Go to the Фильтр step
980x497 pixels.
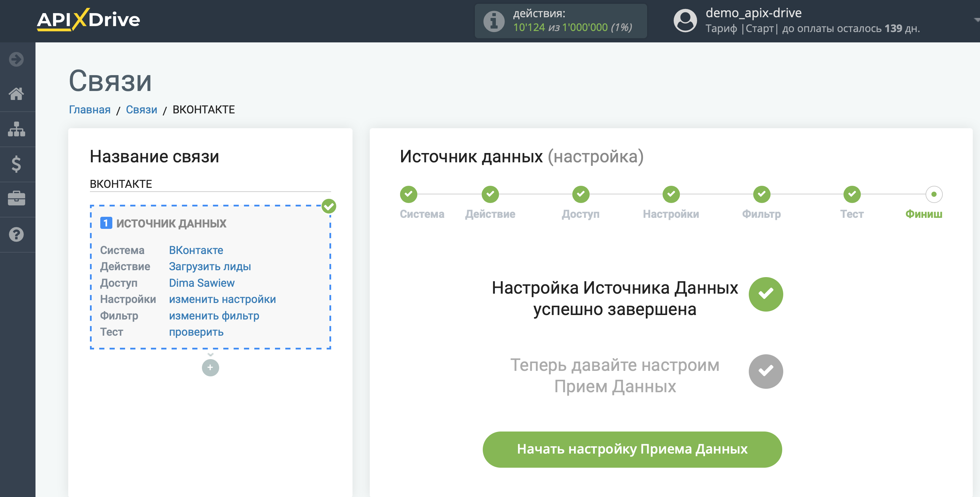point(762,194)
